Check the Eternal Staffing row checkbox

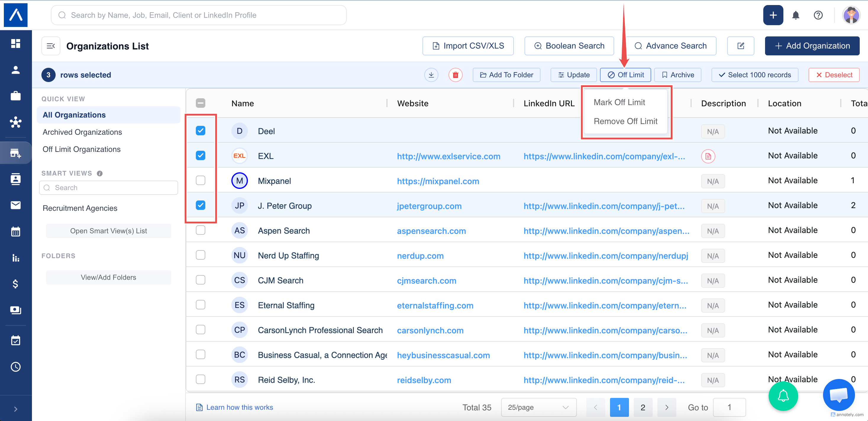(x=201, y=305)
